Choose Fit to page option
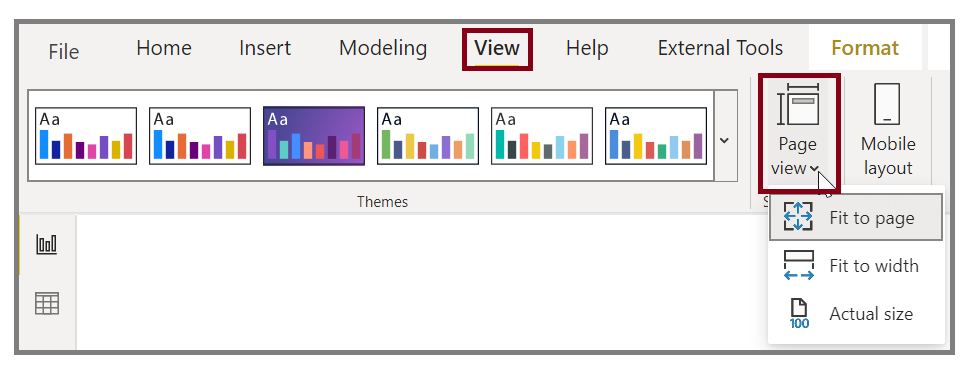This screenshot has width=960, height=368. click(855, 217)
